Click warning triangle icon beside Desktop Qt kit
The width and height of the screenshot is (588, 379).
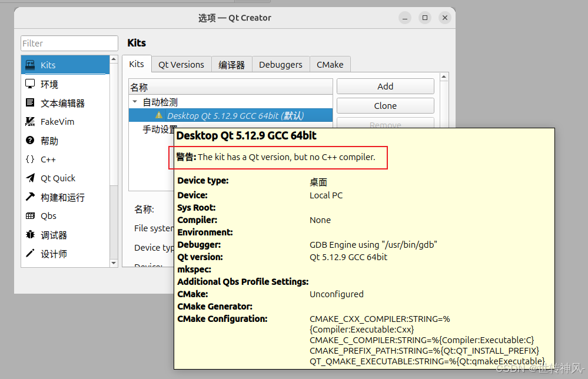tap(159, 115)
